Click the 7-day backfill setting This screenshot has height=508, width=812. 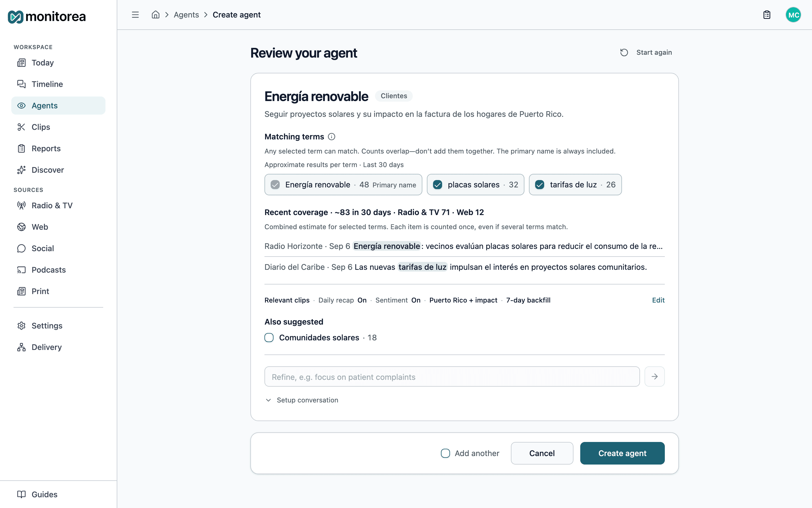coord(528,300)
